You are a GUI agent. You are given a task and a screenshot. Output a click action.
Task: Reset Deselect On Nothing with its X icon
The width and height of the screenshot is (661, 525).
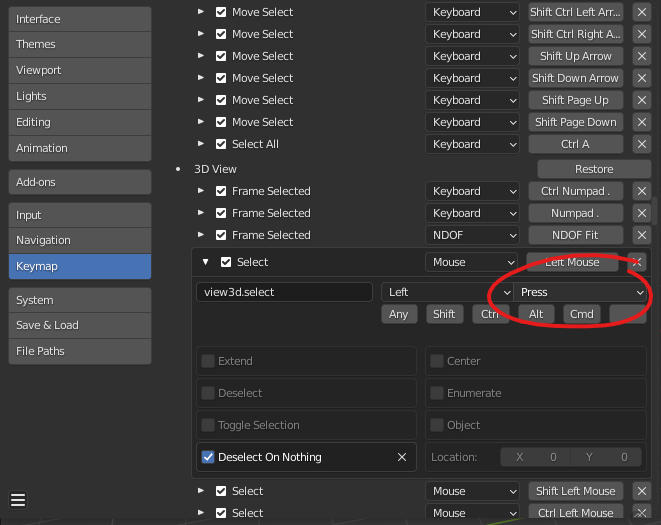(x=402, y=457)
